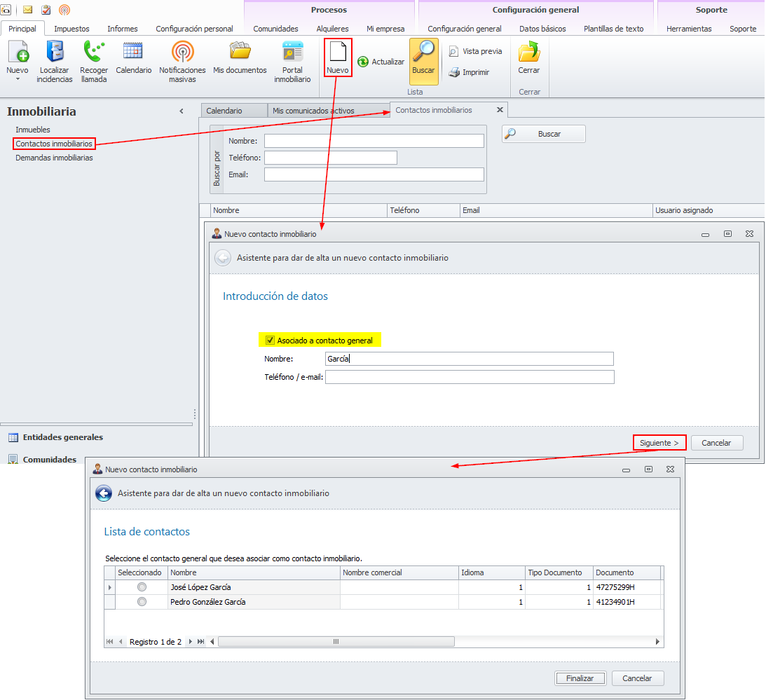Collapse the Inmobiliaria side panel
Screen dimensions: 766x700
click(182, 111)
